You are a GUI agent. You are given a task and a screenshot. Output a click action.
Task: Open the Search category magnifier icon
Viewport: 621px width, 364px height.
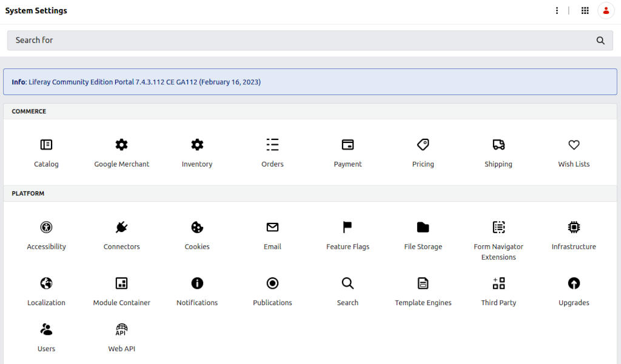tap(347, 283)
